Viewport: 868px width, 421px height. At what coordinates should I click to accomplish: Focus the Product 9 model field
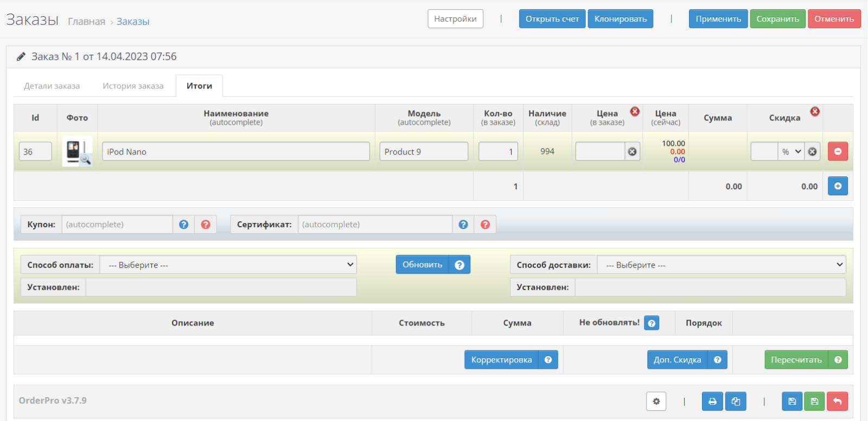click(x=424, y=151)
